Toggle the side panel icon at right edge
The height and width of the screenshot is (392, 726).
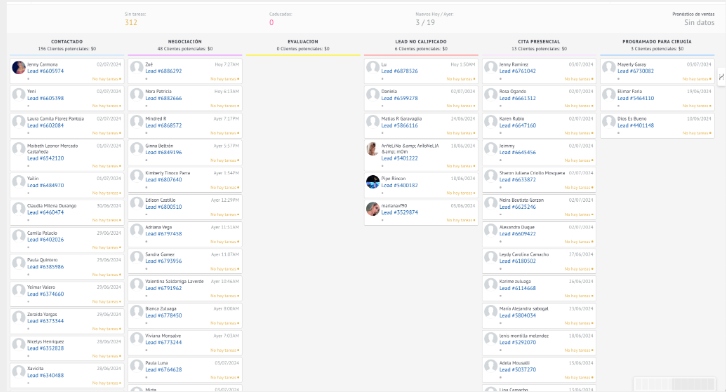coord(721,77)
